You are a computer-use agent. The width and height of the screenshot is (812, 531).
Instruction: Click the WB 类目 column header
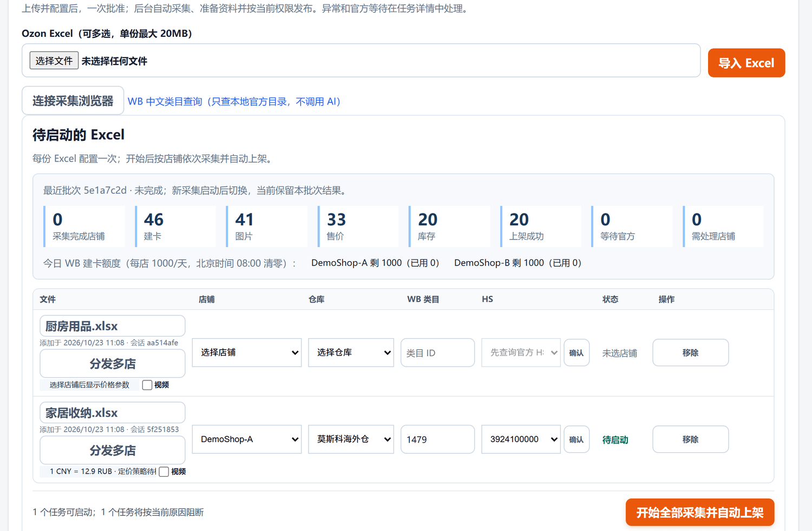pyautogui.click(x=423, y=299)
